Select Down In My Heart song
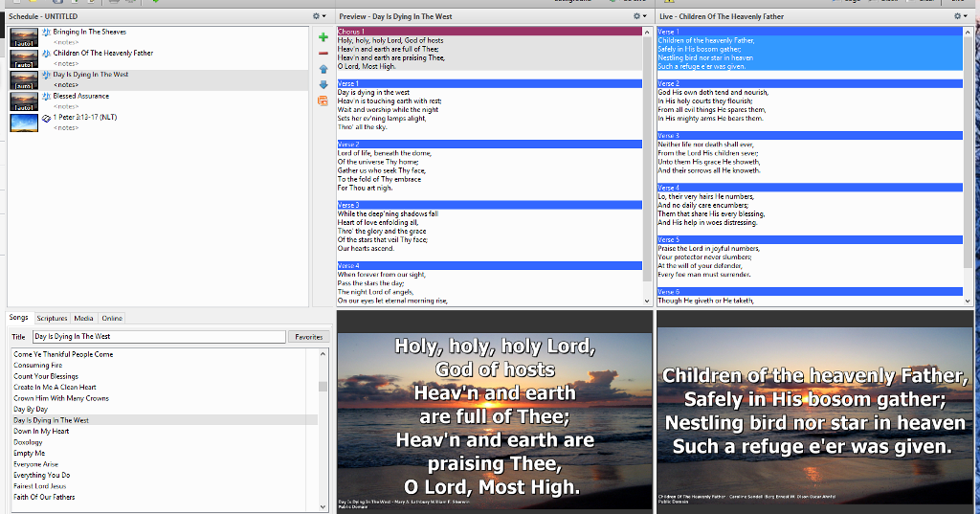 coord(41,432)
